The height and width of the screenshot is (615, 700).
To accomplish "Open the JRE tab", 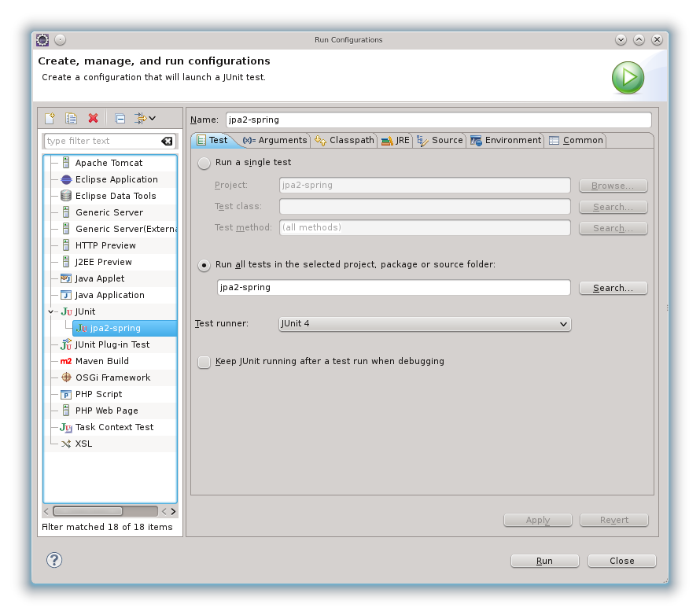I will click(396, 141).
